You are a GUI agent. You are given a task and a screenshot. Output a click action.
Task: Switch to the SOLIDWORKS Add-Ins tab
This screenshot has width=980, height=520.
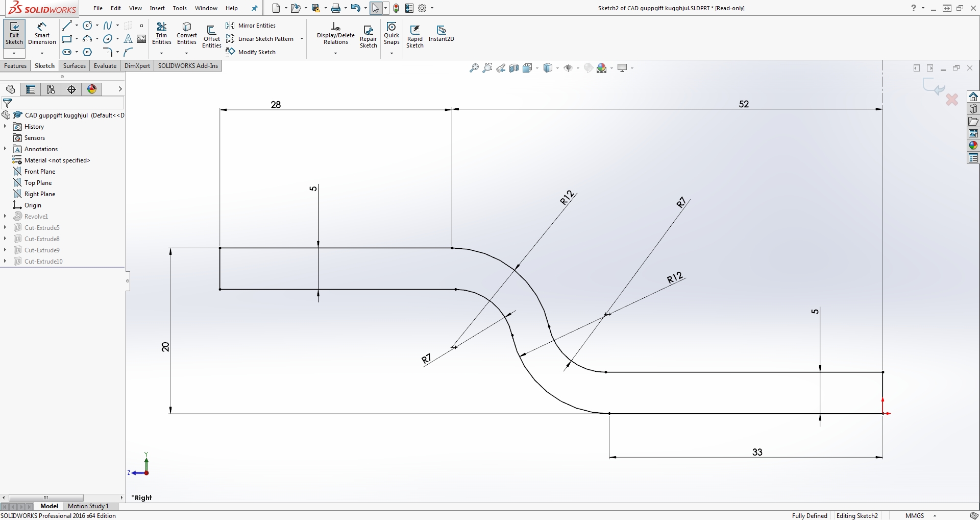click(x=188, y=66)
